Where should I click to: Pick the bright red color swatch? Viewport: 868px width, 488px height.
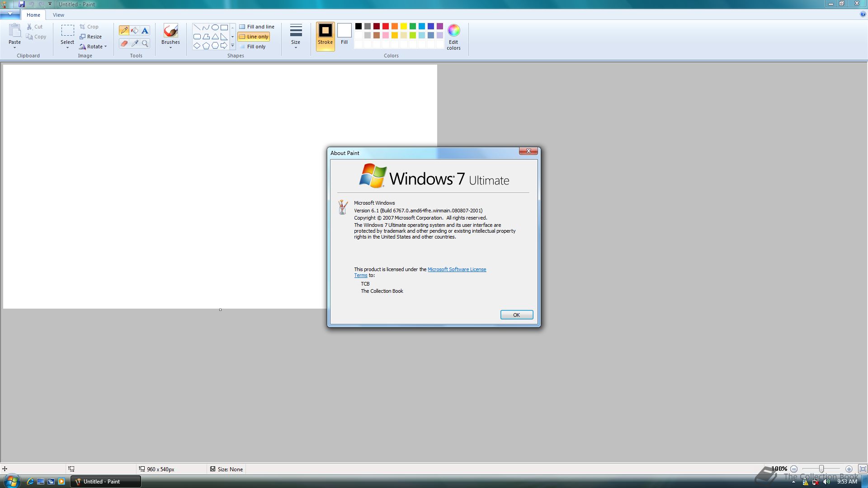(386, 26)
